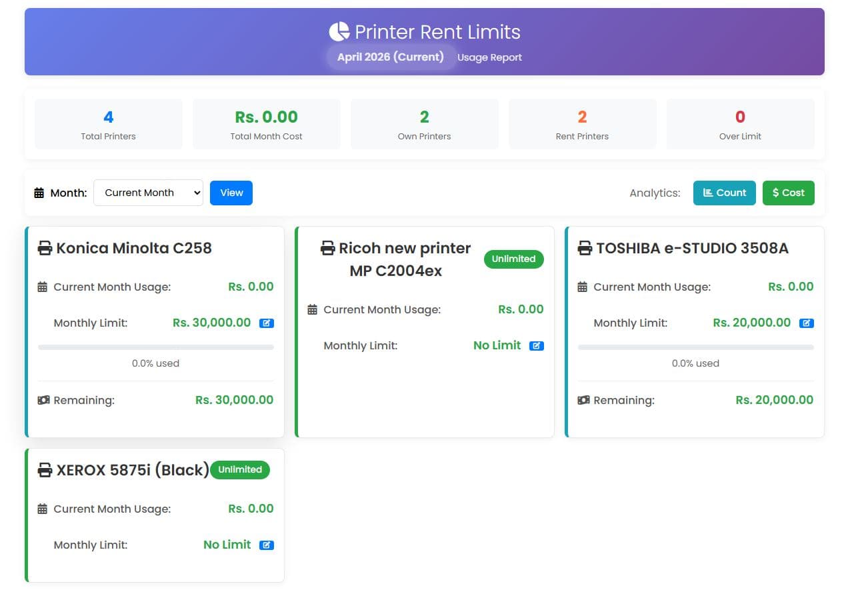
Task: Open the Current Month dropdown
Action: point(148,193)
